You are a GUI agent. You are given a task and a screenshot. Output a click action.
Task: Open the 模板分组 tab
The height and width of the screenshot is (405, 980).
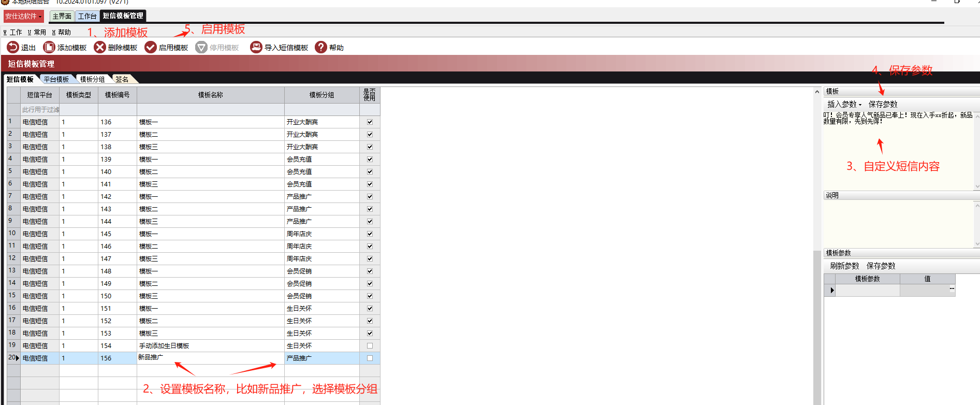(92, 79)
